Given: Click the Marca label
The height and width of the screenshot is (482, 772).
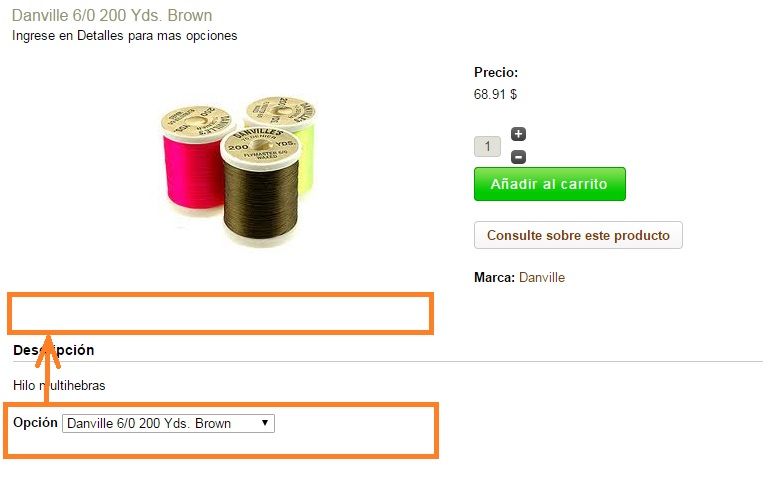Looking at the screenshot, I should [x=494, y=278].
